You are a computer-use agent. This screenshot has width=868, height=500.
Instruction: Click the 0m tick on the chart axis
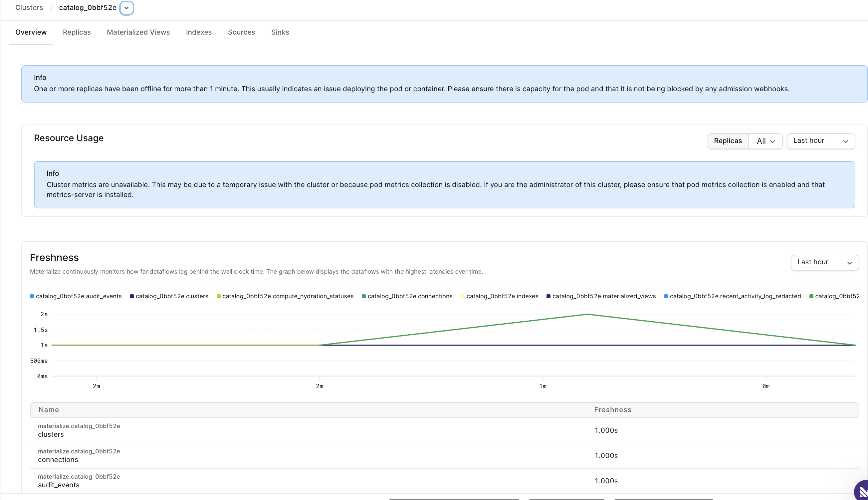pos(766,386)
